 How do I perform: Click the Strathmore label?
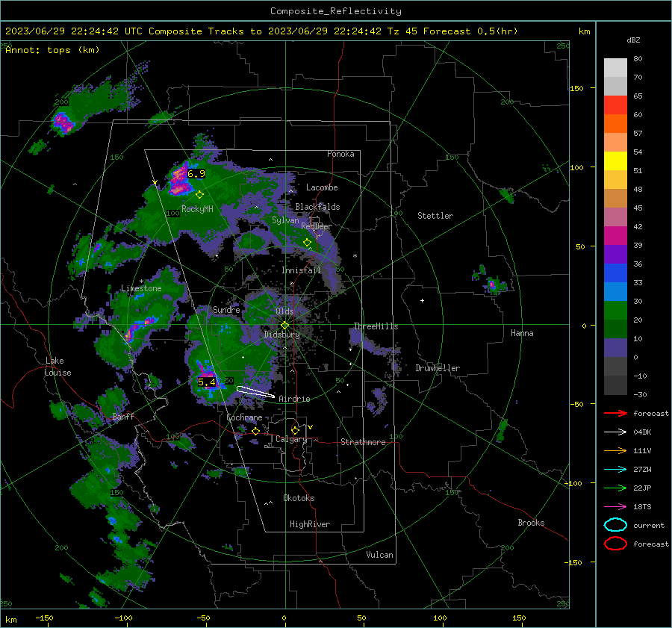363,442
